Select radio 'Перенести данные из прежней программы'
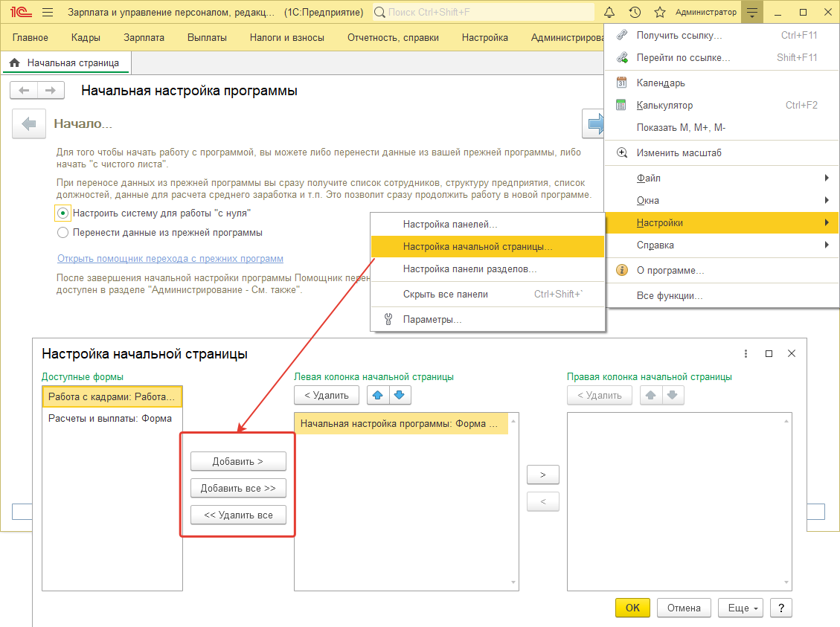Image resolution: width=840 pixels, height=627 pixels. (x=63, y=232)
